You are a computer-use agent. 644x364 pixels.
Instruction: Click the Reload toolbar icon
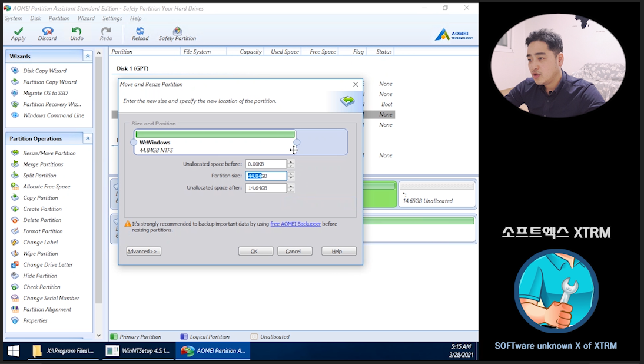point(140,31)
